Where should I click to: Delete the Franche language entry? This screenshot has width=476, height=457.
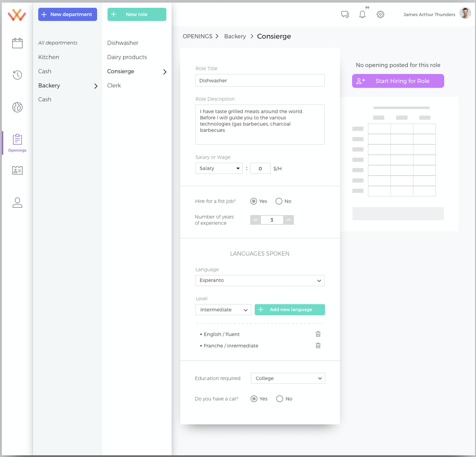click(x=318, y=345)
